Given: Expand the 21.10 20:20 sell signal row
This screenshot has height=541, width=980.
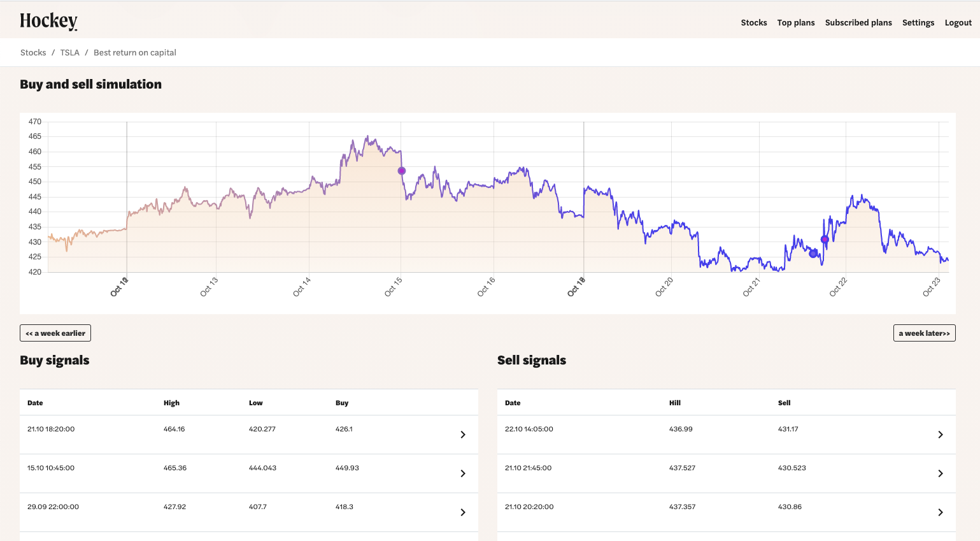Looking at the screenshot, I should 941,512.
